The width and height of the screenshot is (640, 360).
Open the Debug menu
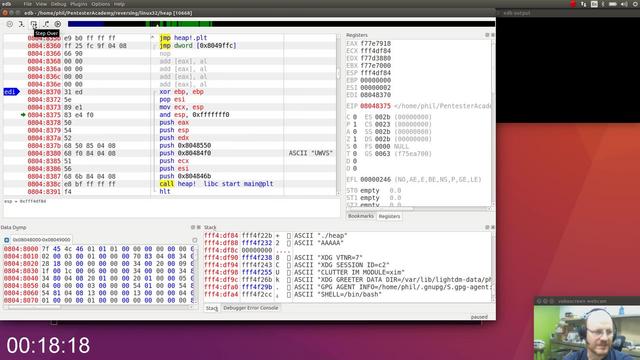(x=58, y=4)
